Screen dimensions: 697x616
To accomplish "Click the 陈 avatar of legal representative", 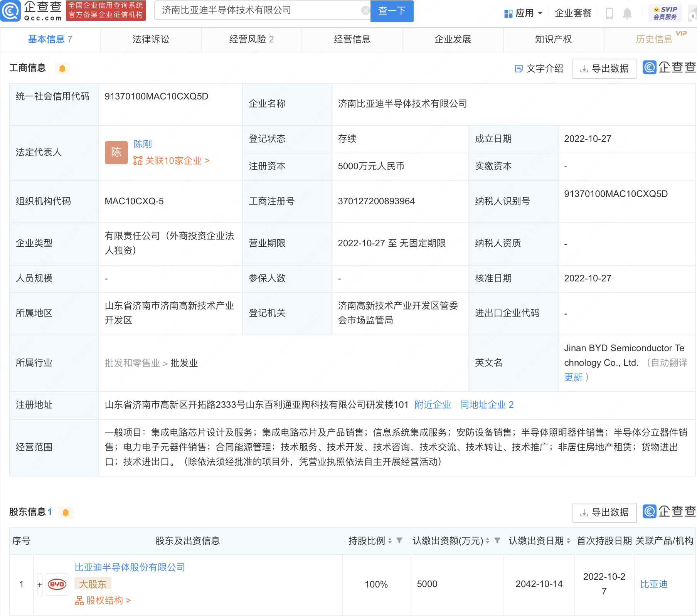I will pos(116,153).
